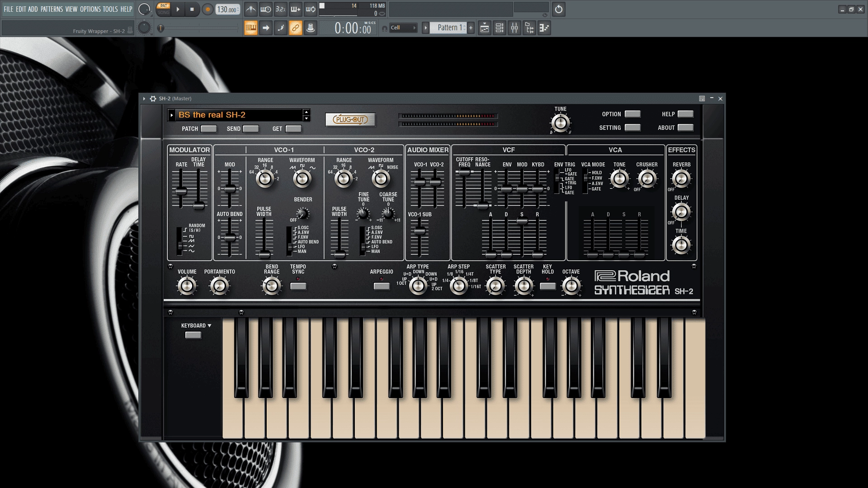This screenshot has width=868, height=488.
Task: Toggle the metronome icon
Action: [251, 9]
